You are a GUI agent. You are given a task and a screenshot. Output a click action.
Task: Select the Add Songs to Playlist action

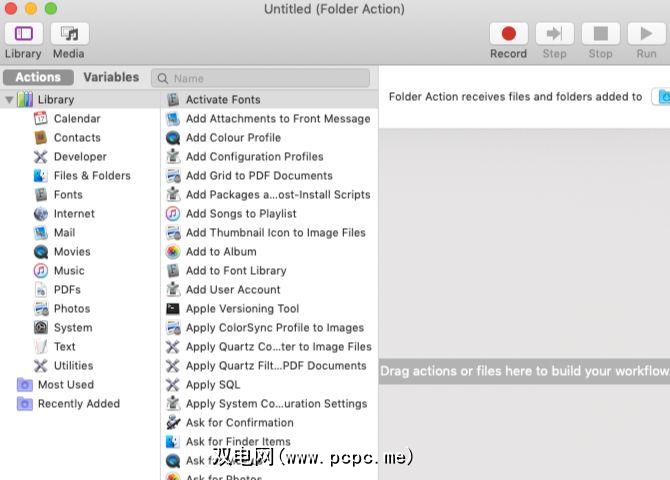241,214
